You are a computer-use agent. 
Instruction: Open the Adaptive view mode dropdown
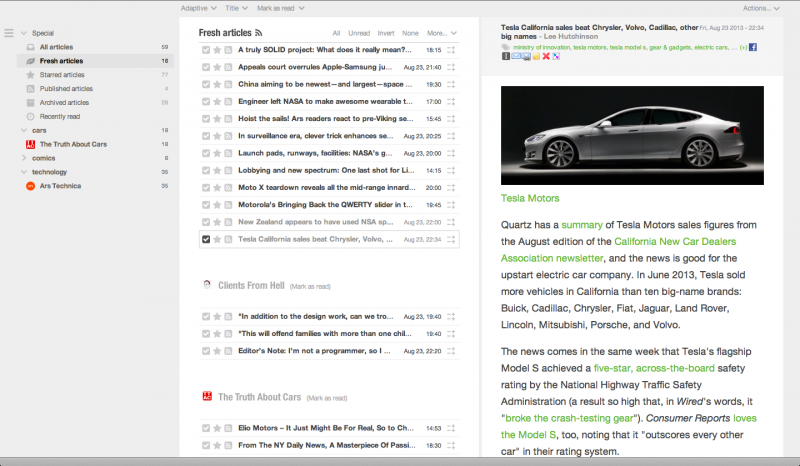pyautogui.click(x=198, y=7)
